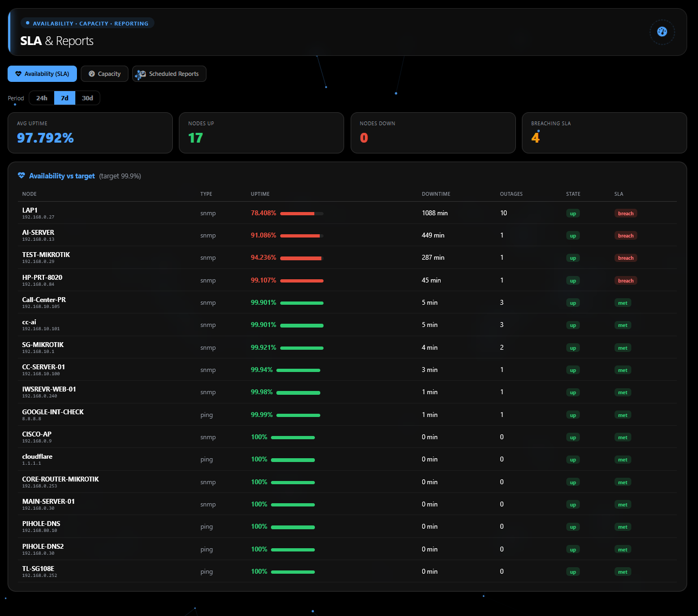Open the Scheduled Reports tab
Viewport: 698px width, 616px height.
click(169, 74)
